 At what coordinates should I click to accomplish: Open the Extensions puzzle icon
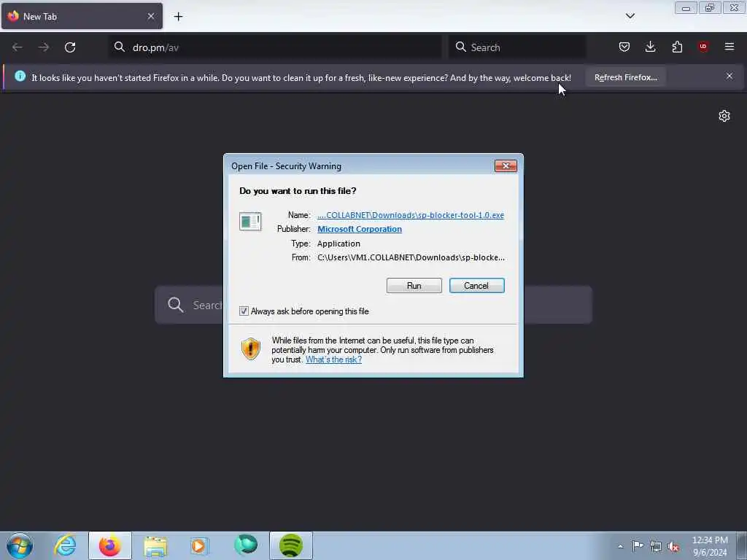click(x=677, y=47)
